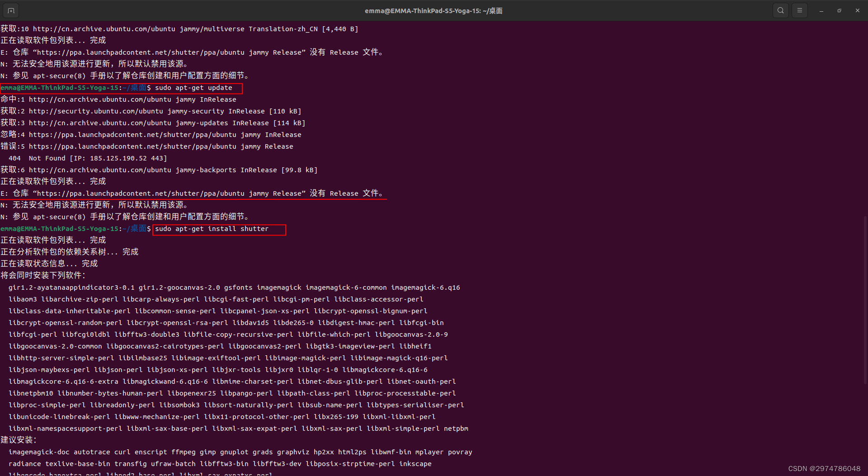The width and height of the screenshot is (868, 476).
Task: Click suggested package inkscape
Action: [x=415, y=464]
